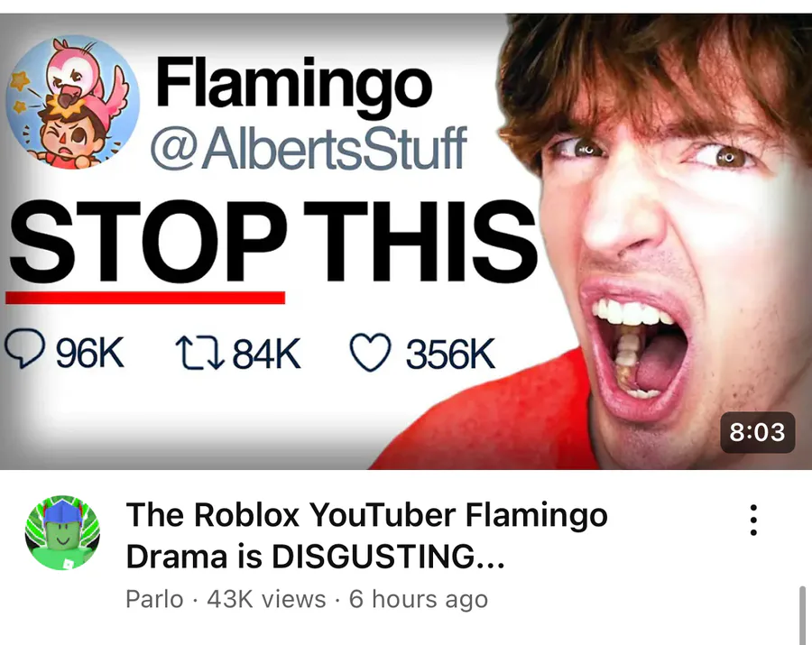Open the video titled Roblox YouTuber Flamingo Drama
This screenshot has height=645, width=812.
pyautogui.click(x=366, y=536)
